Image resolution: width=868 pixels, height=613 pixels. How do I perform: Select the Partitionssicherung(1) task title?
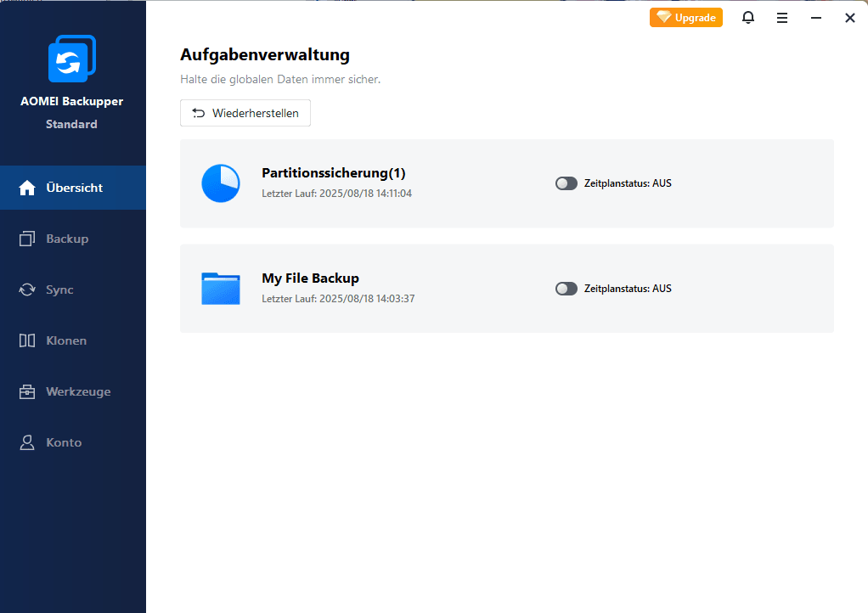pos(334,172)
